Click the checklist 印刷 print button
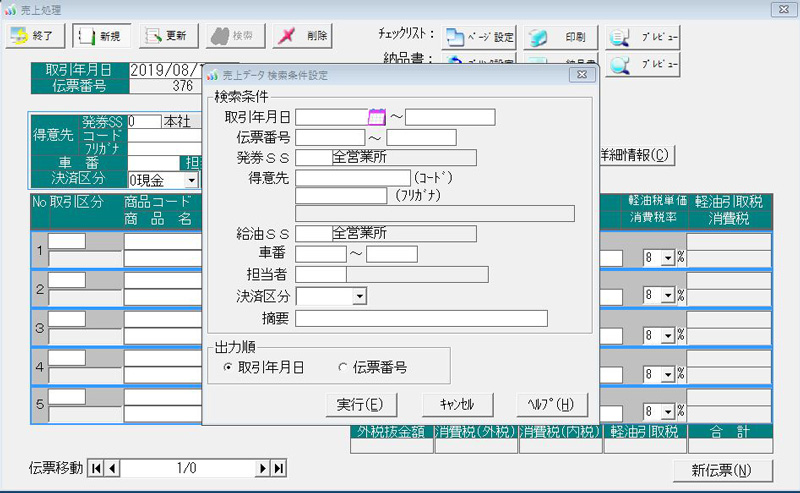Image resolution: width=800 pixels, height=493 pixels. (x=560, y=38)
